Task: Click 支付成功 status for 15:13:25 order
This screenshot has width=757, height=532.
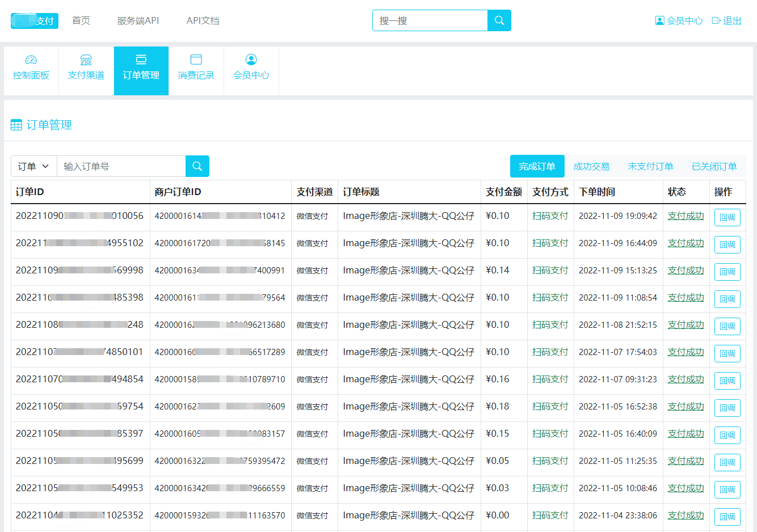Action: click(x=685, y=270)
